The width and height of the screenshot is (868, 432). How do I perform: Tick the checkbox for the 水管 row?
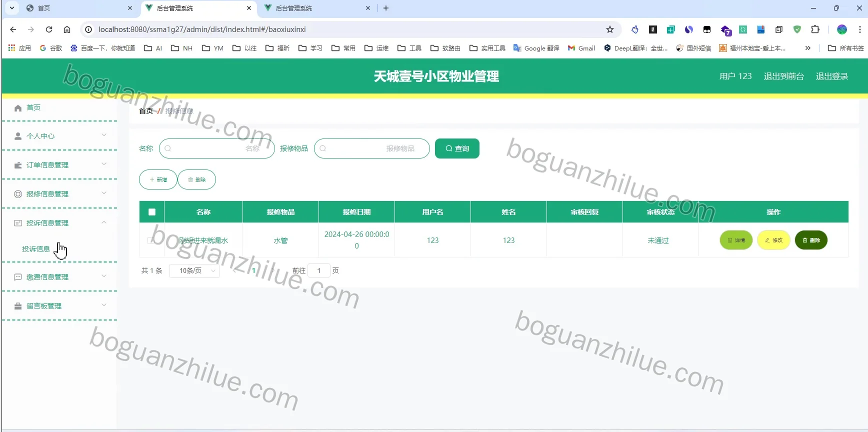[151, 240]
